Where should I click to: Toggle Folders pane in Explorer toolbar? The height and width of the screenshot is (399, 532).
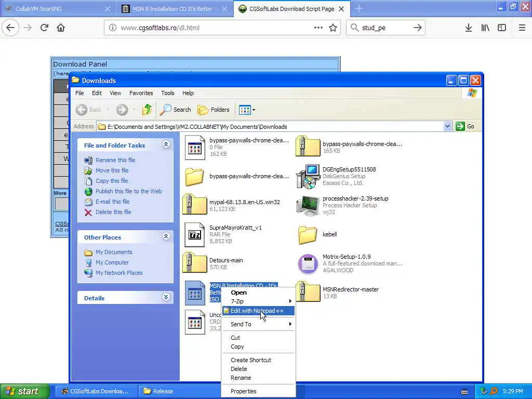click(214, 110)
